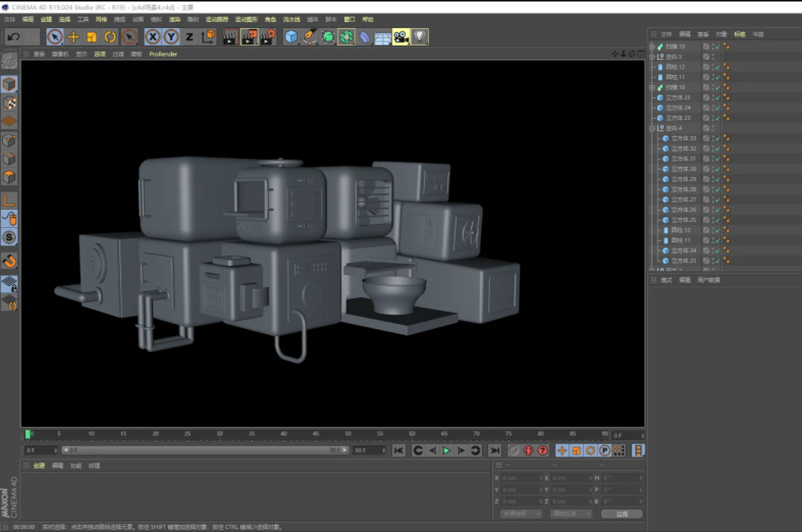Go to end of animation
This screenshot has width=802, height=532.
click(494, 450)
